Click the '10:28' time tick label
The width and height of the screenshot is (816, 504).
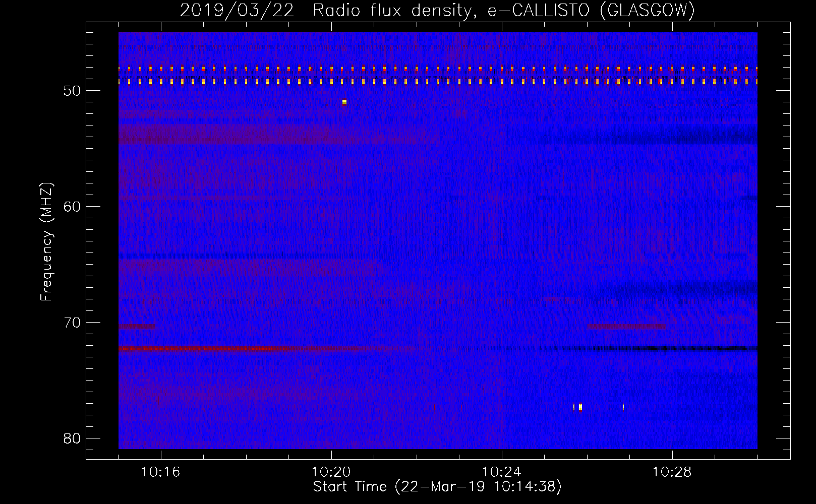pos(672,472)
